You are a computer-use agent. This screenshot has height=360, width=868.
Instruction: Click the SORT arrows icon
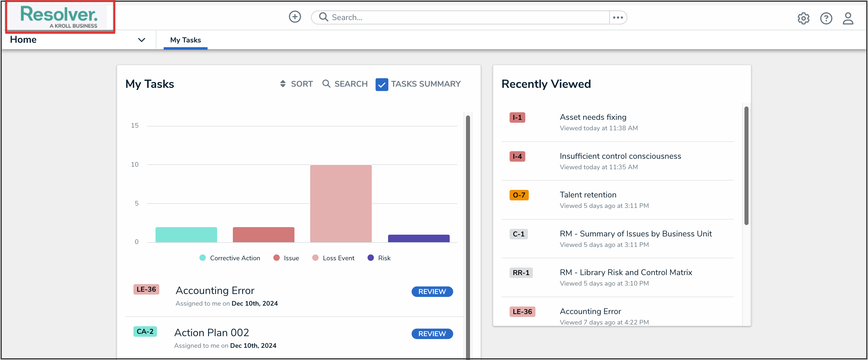coord(283,83)
